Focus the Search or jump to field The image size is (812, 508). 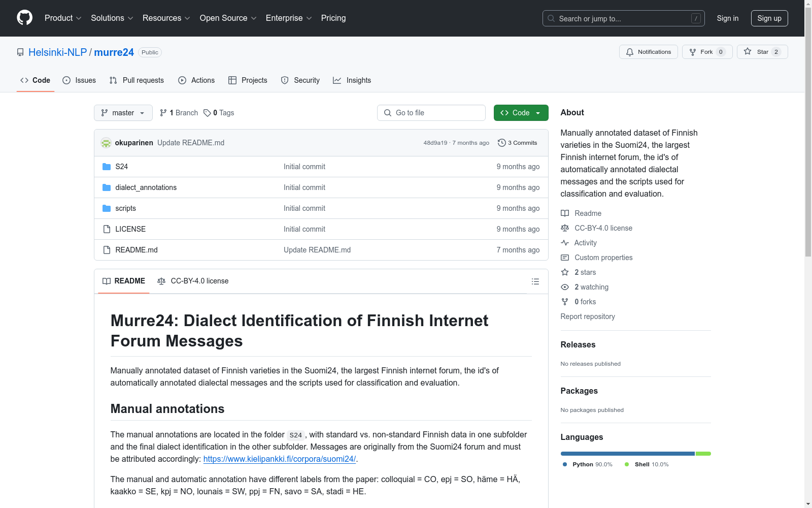(624, 18)
